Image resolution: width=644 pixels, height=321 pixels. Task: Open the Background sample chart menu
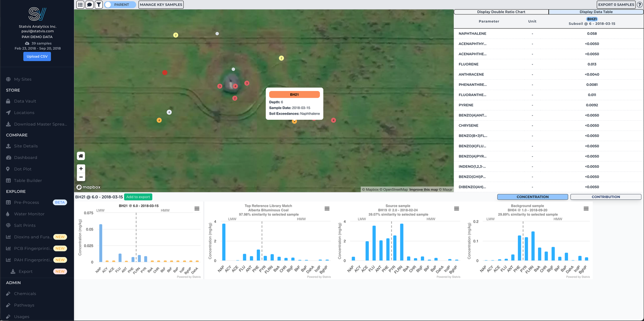click(x=586, y=208)
